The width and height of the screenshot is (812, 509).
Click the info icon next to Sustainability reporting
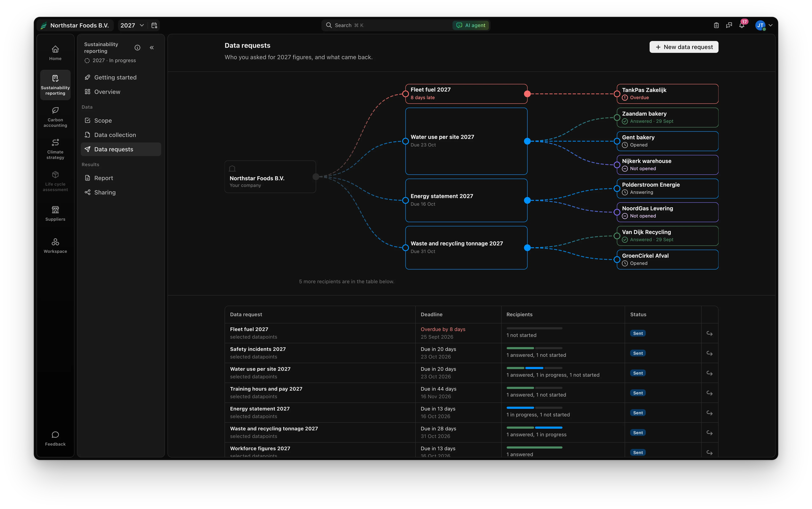(x=137, y=48)
